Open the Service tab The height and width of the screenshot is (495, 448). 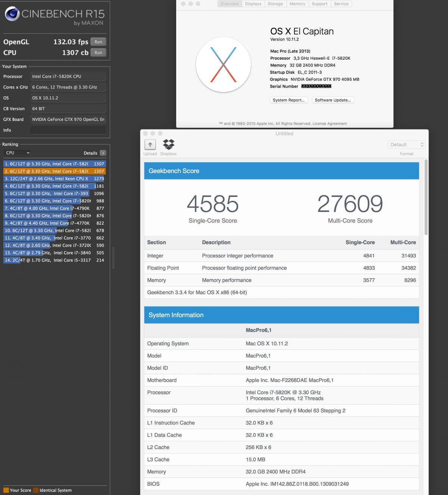pyautogui.click(x=341, y=4)
